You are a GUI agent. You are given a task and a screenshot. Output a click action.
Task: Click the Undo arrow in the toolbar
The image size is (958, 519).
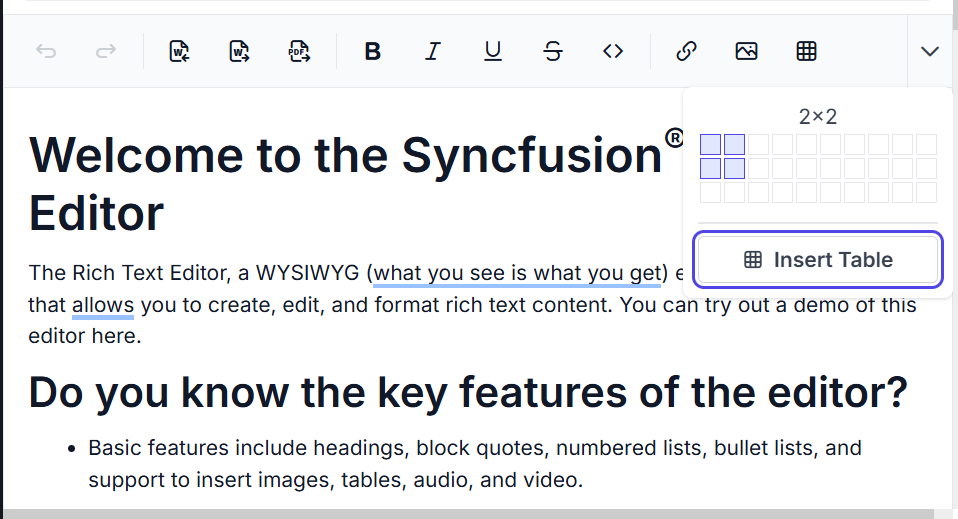pos(46,51)
